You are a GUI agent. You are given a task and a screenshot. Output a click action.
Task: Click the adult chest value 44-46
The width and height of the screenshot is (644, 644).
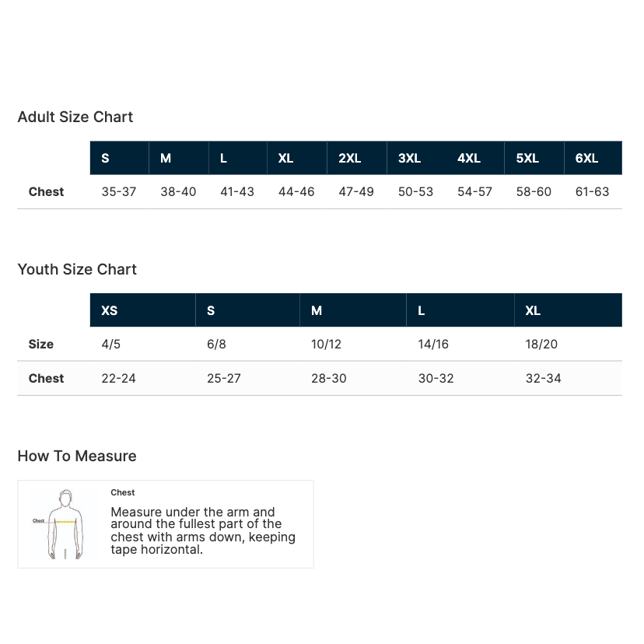click(x=296, y=191)
